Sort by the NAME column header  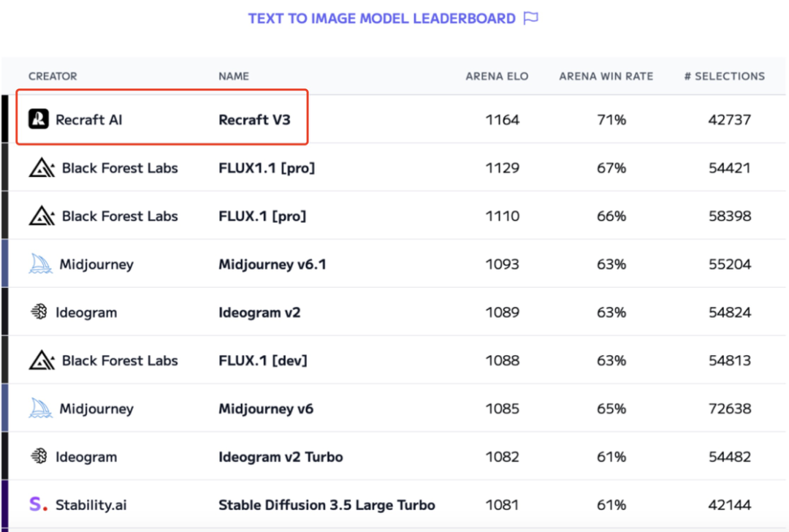(x=234, y=76)
